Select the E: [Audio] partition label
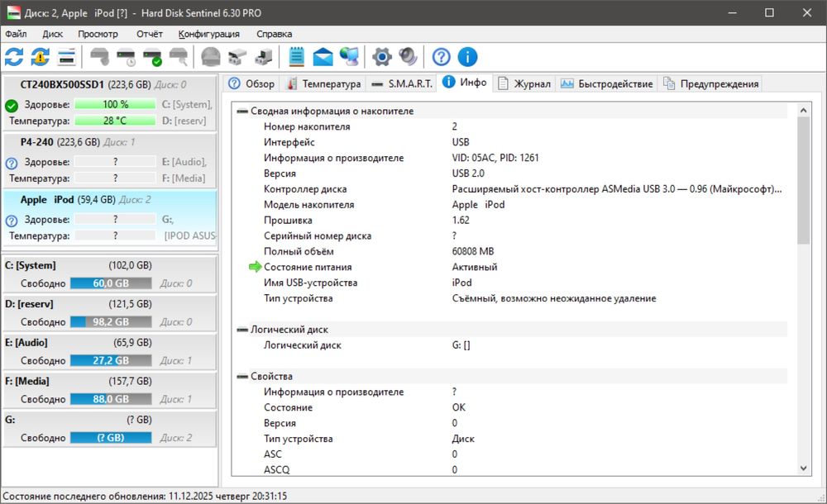The image size is (827, 504). click(26, 343)
